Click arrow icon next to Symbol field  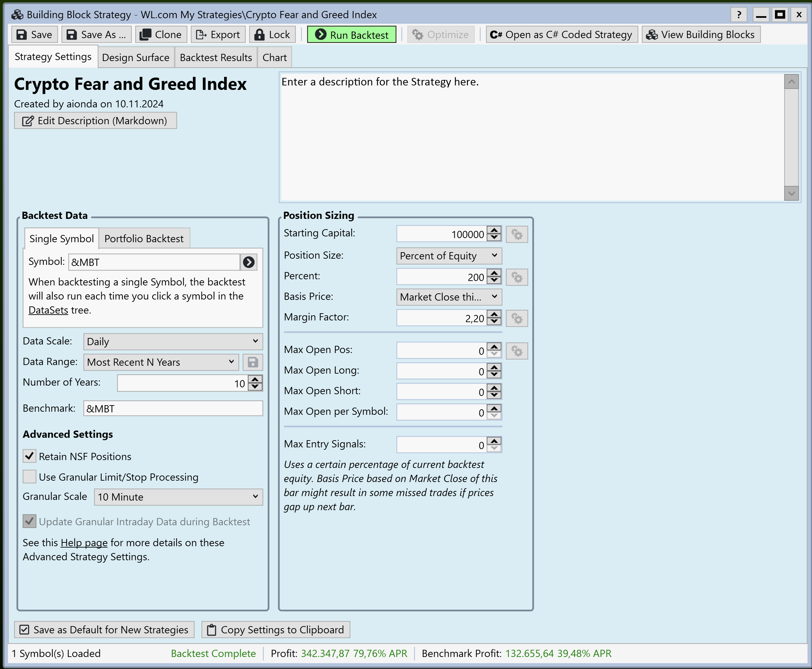click(249, 262)
